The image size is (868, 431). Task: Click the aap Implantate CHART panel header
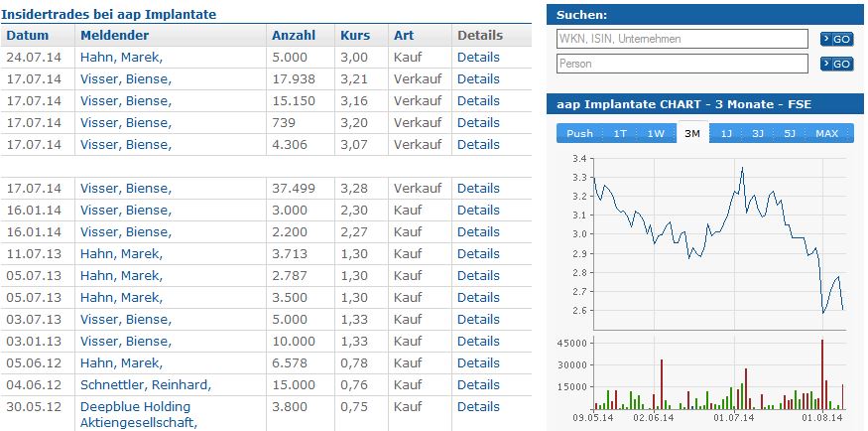click(x=704, y=104)
